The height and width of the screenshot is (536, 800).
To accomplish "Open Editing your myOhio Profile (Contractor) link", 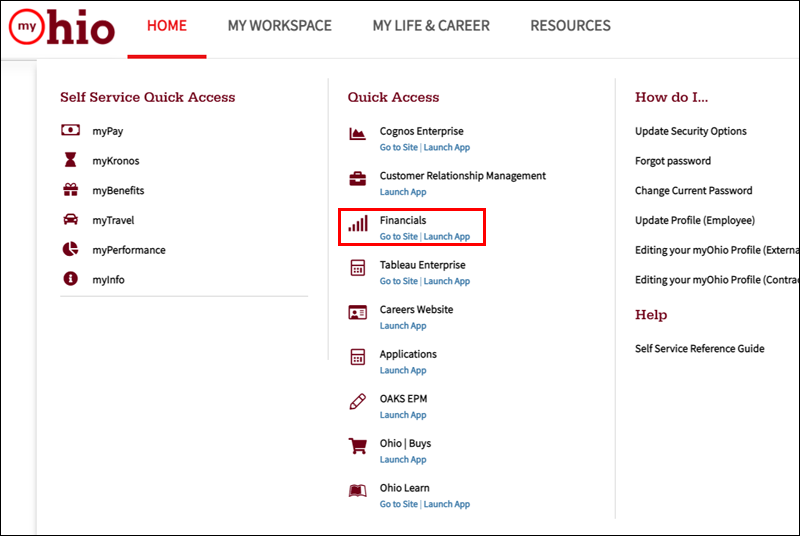I will [x=717, y=279].
